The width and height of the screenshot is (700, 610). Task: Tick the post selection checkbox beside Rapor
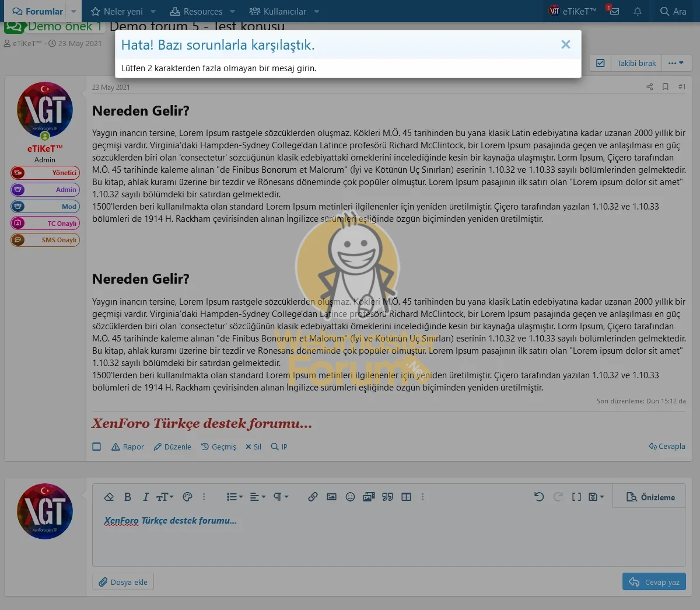click(97, 447)
